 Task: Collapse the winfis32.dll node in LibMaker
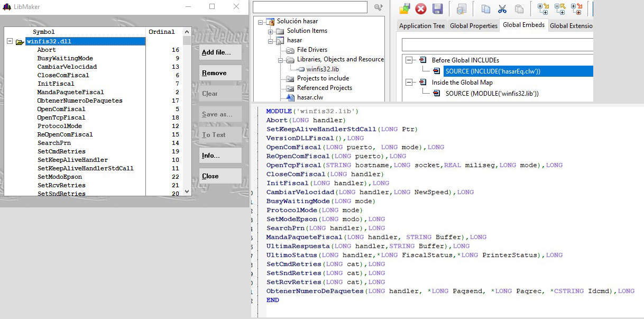coord(10,41)
